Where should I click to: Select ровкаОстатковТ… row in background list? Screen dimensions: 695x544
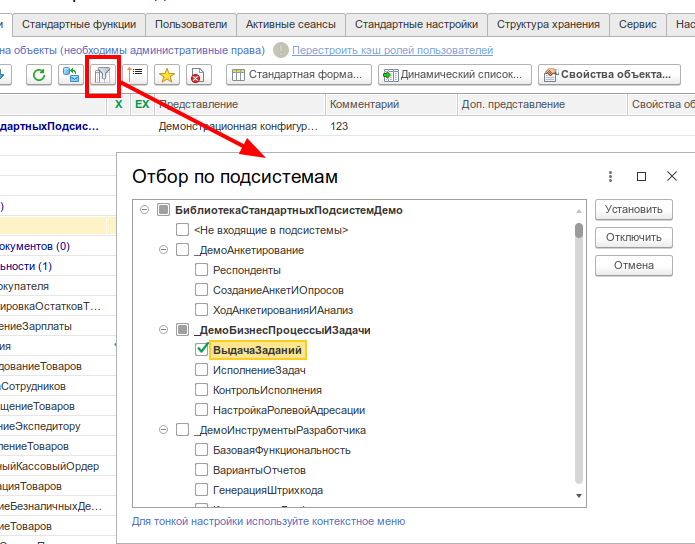pyautogui.click(x=51, y=306)
